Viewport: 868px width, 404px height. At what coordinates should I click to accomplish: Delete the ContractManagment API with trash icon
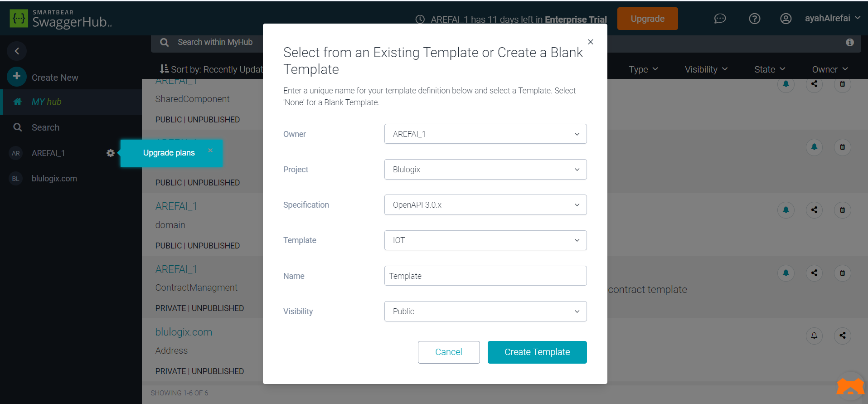pyautogui.click(x=842, y=273)
